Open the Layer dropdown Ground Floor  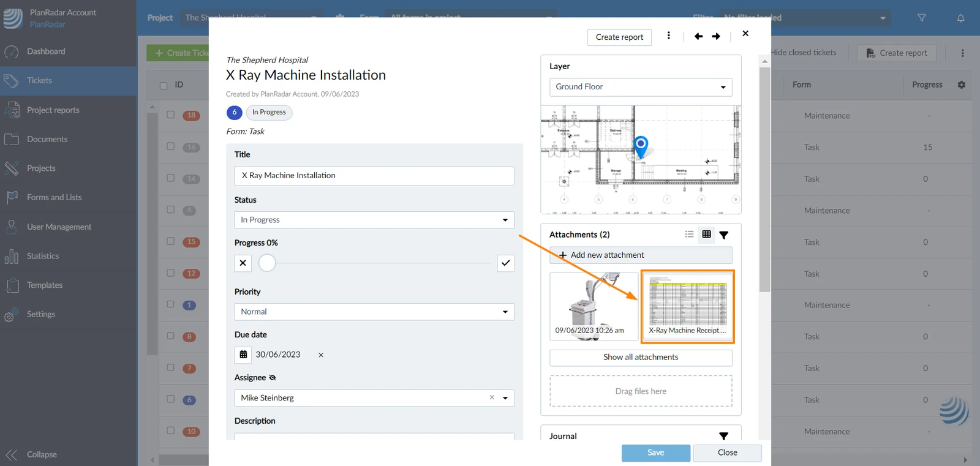coord(641,87)
